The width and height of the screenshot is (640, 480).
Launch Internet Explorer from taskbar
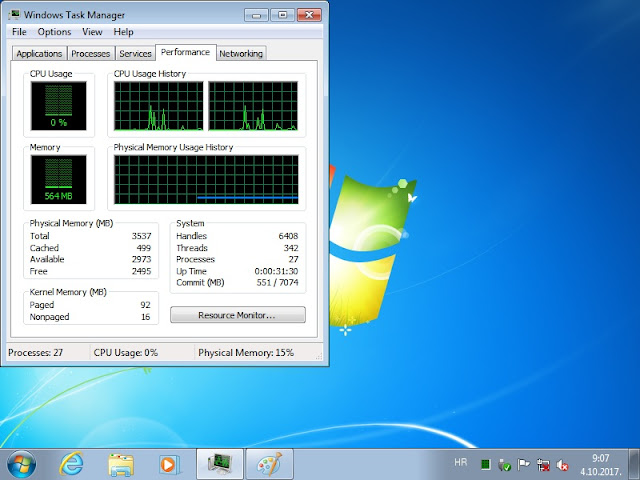[71, 464]
